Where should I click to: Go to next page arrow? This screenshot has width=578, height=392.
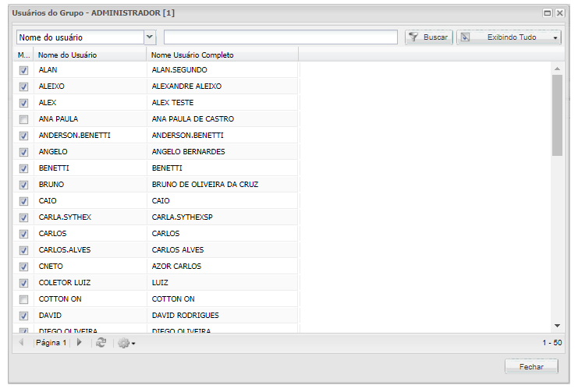[79, 342]
